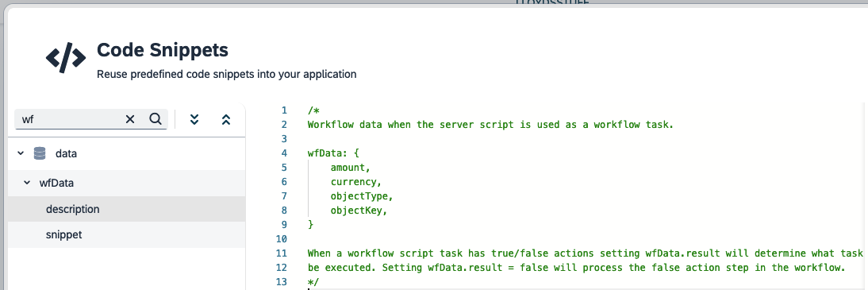Click 'objectKey,' in the code editor

[359, 211]
